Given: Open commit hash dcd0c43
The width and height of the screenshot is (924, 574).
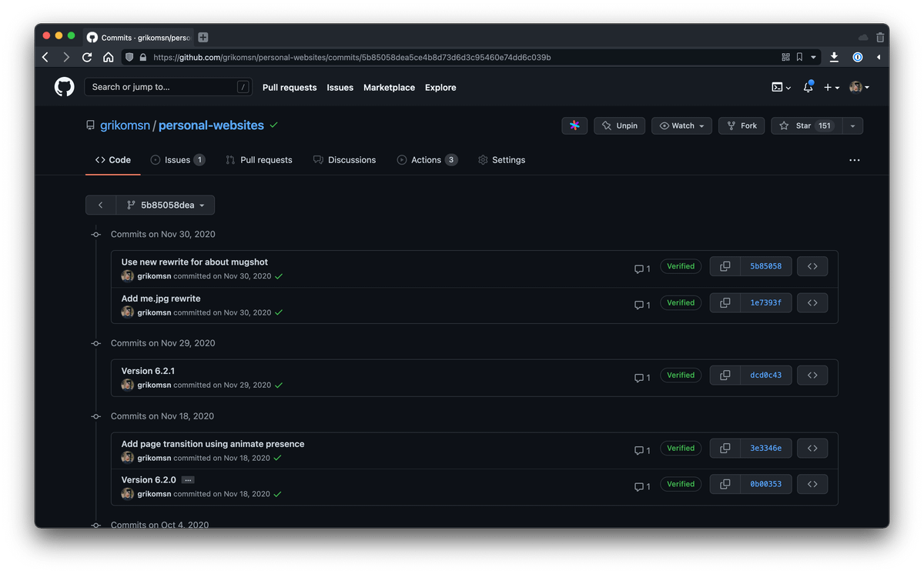Looking at the screenshot, I should 765,375.
